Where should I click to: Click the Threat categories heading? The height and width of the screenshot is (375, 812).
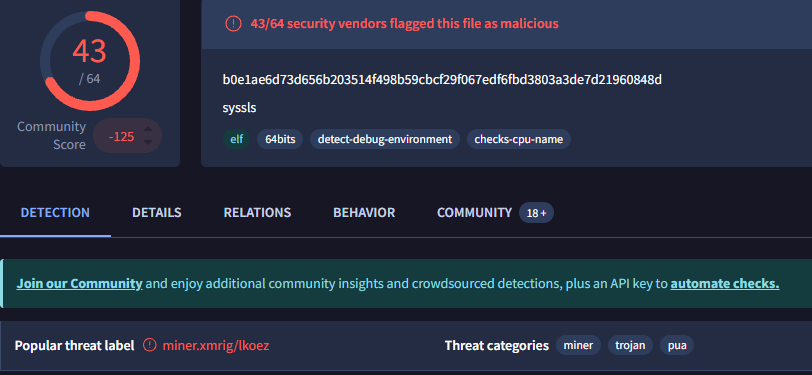[x=497, y=345]
